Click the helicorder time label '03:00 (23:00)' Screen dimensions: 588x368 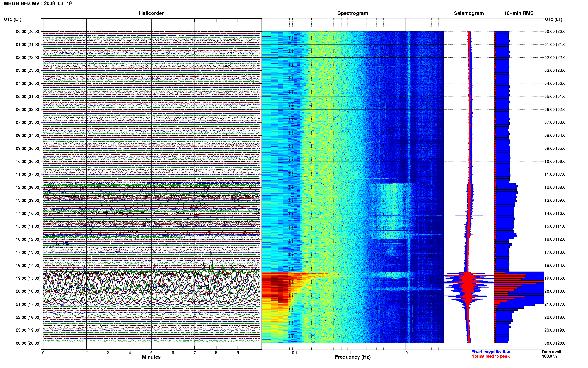tap(28, 70)
